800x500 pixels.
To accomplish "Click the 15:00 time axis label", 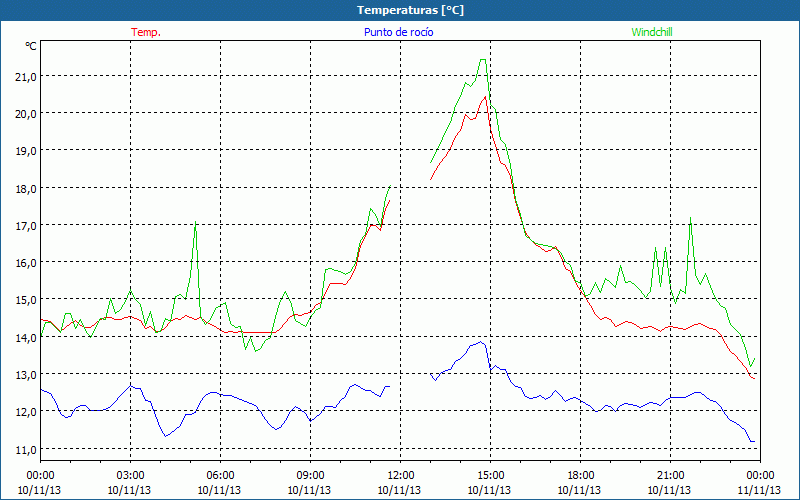I will pos(490,476).
